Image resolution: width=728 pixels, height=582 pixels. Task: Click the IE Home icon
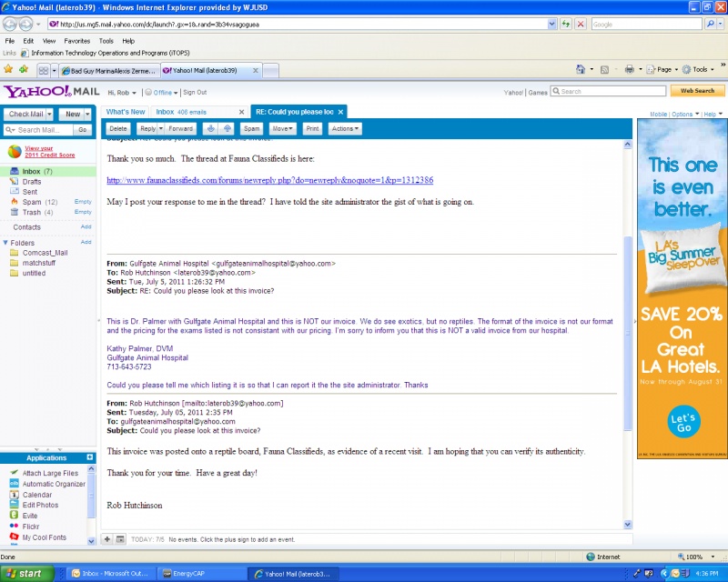coord(581,69)
